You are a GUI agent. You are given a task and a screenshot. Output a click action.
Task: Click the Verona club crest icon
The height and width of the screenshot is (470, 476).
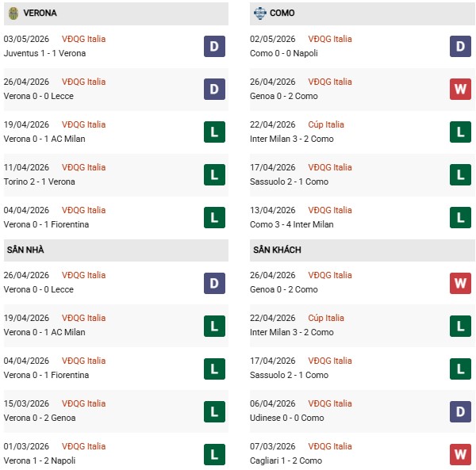13,13
